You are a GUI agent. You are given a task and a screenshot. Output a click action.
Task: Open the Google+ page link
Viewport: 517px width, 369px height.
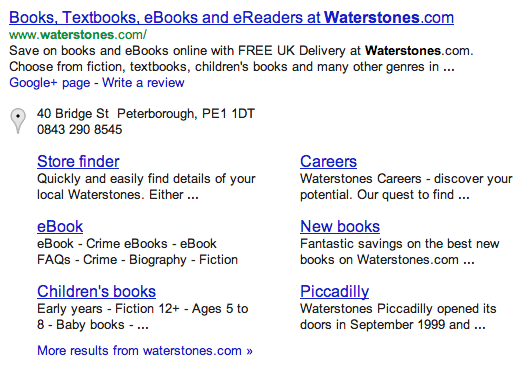[x=50, y=82]
